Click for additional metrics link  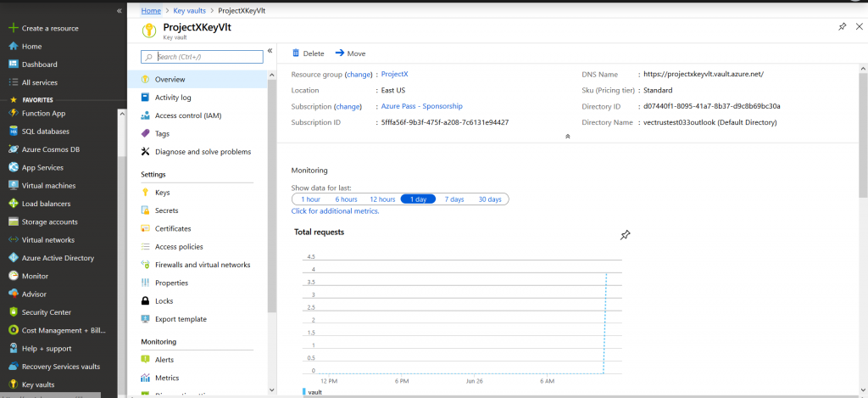tap(336, 211)
